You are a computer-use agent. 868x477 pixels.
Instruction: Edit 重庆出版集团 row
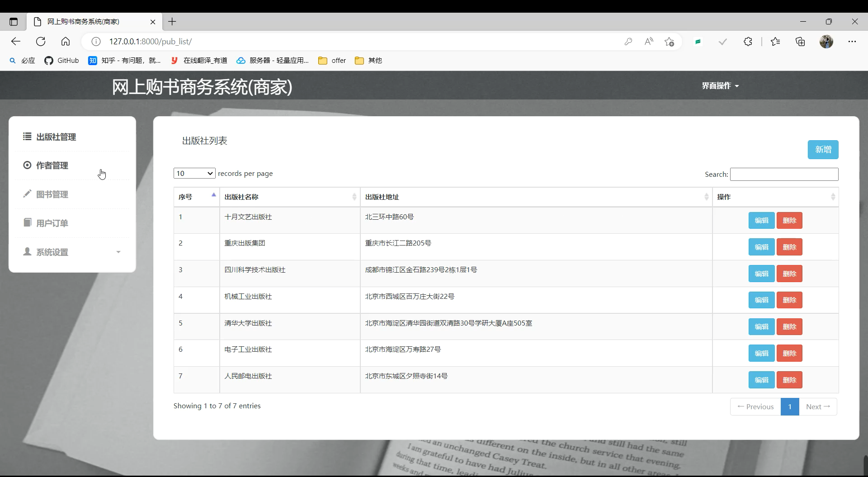(x=761, y=247)
